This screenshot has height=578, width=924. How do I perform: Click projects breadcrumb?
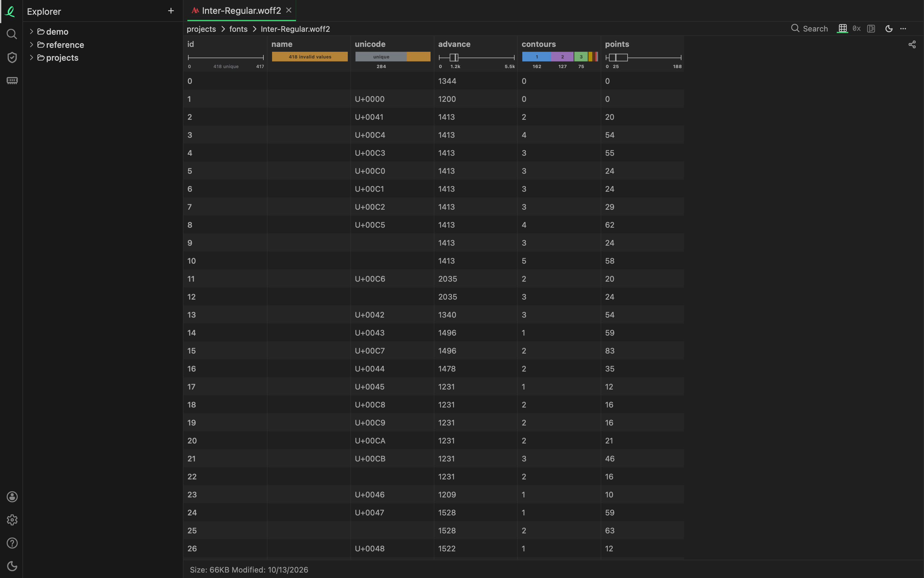pos(201,29)
